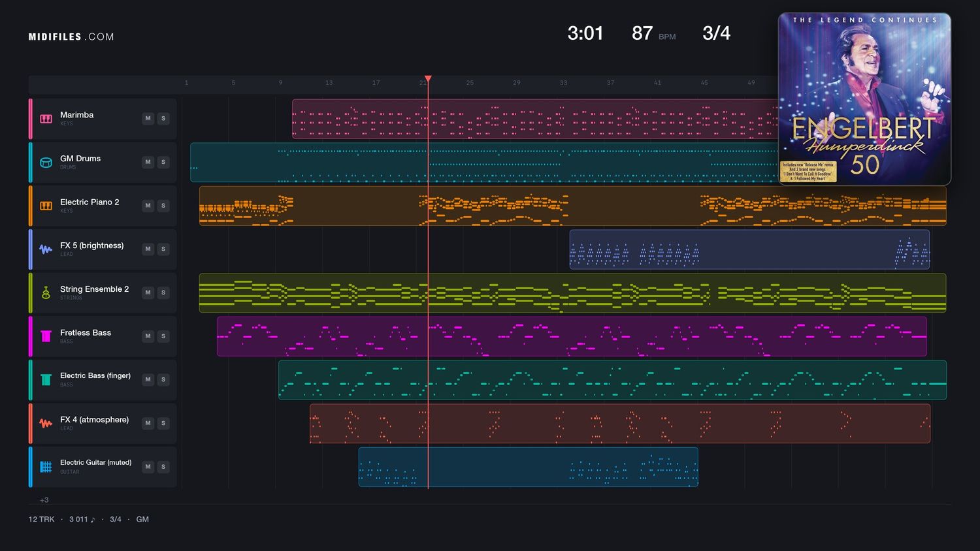
Task: Solo the Marimba track
Action: click(163, 118)
